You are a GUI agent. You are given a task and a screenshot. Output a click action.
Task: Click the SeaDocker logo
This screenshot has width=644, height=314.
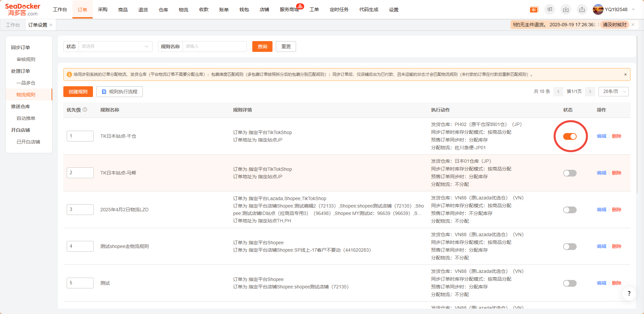coord(23,9)
